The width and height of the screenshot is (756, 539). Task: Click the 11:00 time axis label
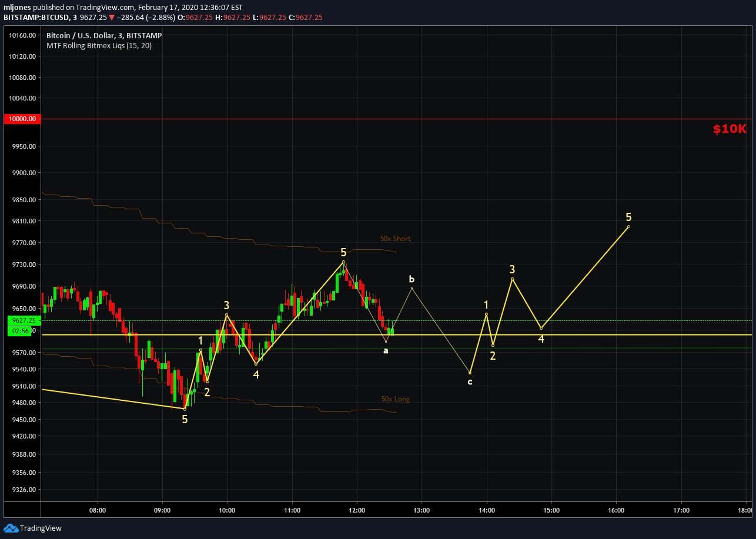(x=292, y=510)
